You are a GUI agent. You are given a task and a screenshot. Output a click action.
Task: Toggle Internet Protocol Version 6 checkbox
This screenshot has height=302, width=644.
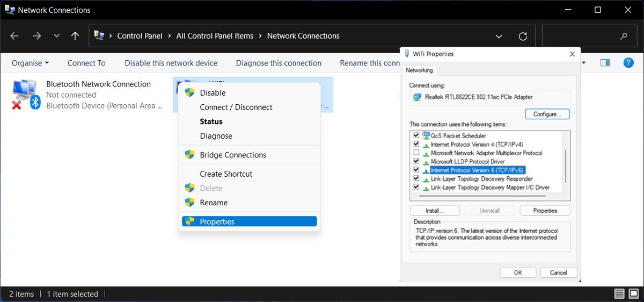tap(416, 170)
